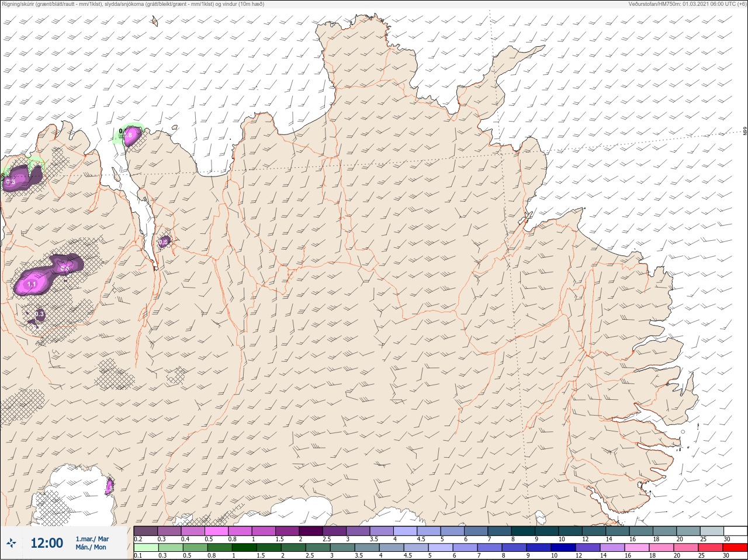Pick the dark teal swatch above upper-scale label 9
Image resolution: width=748 pixels, height=560 pixels.
pyautogui.click(x=547, y=531)
